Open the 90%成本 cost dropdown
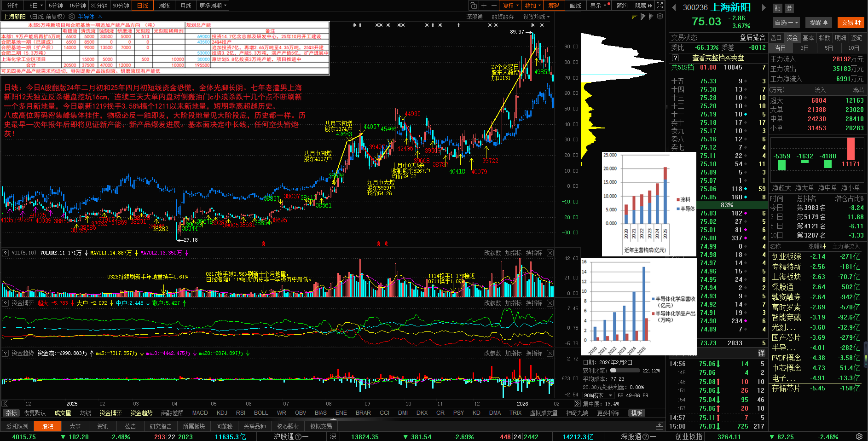 point(598,395)
